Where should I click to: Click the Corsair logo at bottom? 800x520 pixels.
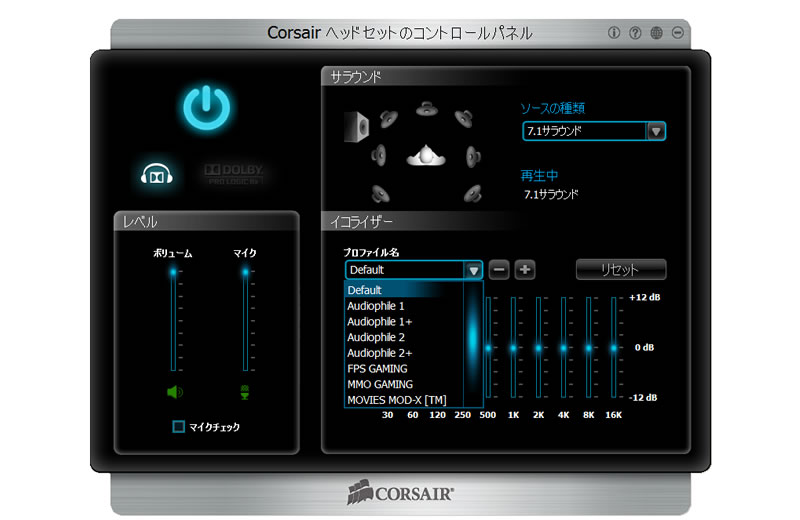tap(400, 492)
